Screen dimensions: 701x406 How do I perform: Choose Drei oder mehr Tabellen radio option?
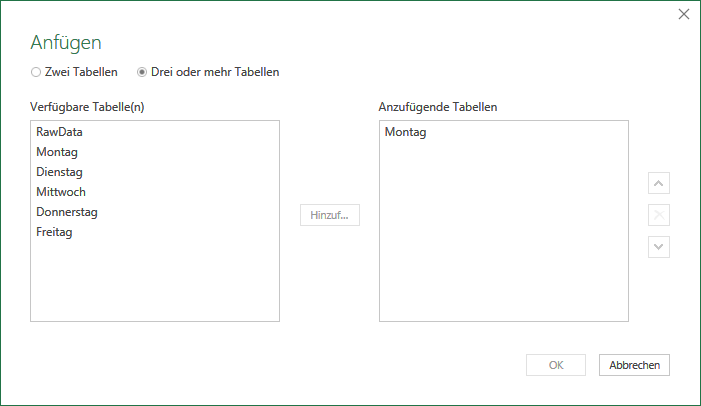coord(142,72)
